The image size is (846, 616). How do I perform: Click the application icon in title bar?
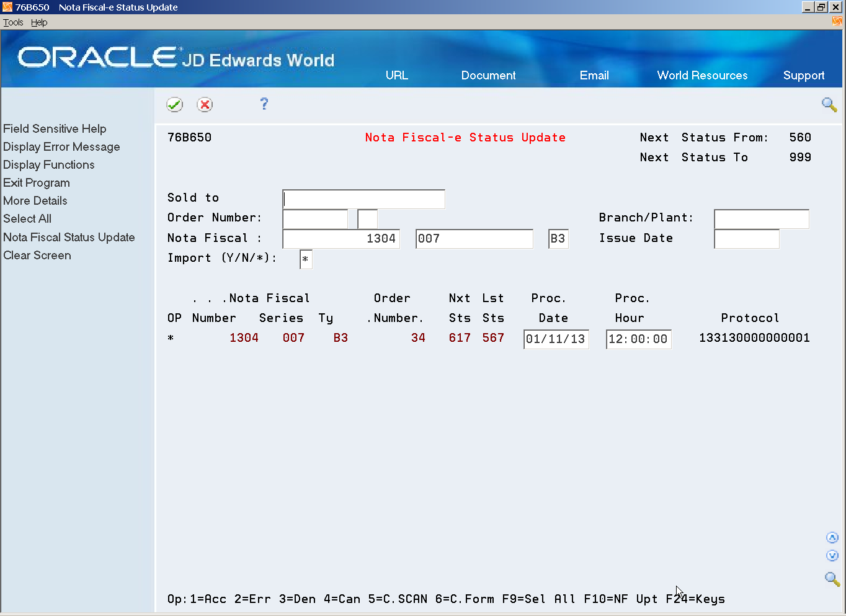[7, 7]
